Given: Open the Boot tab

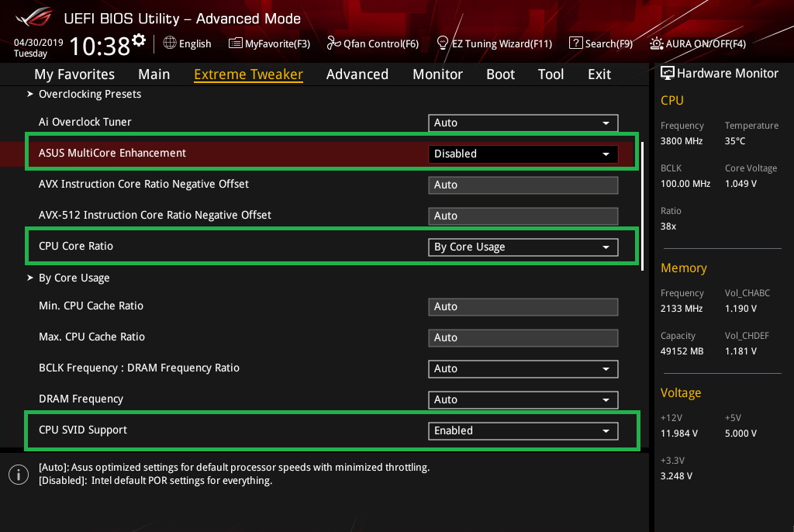Looking at the screenshot, I should pos(500,74).
